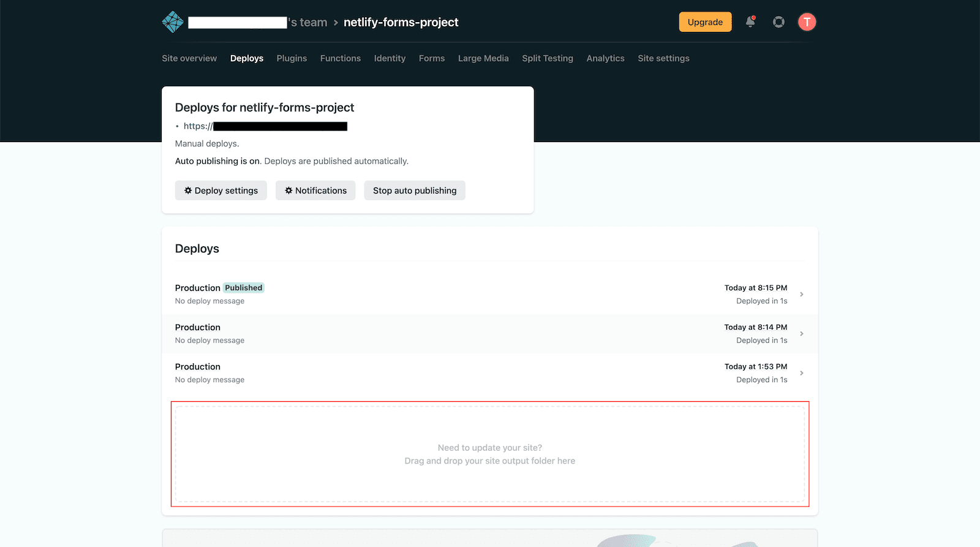The image size is (980, 547).
Task: Click the Manual deploys text
Action: tap(207, 143)
